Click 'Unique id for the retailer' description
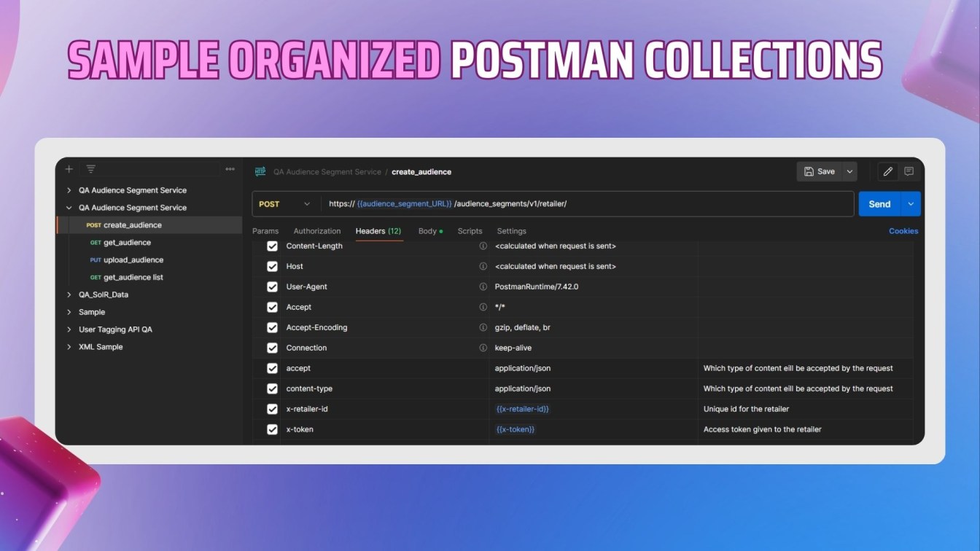This screenshot has width=980, height=551. pyautogui.click(x=746, y=410)
